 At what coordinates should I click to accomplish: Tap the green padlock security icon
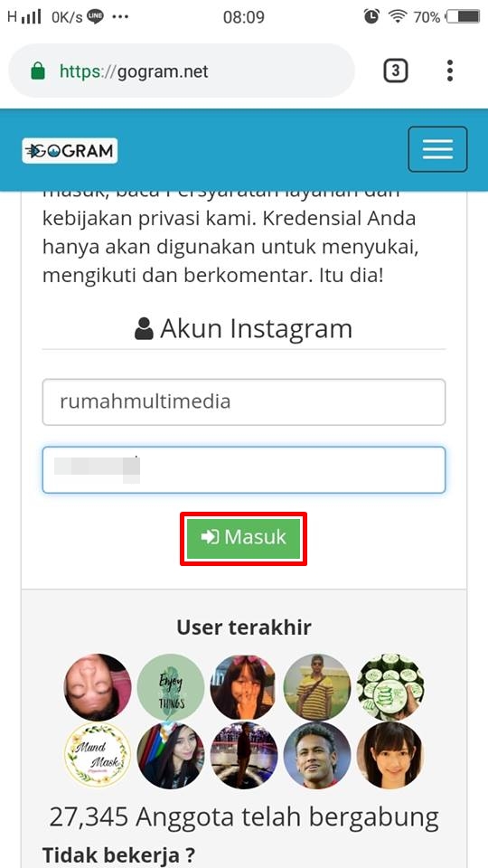pyautogui.click(x=38, y=71)
